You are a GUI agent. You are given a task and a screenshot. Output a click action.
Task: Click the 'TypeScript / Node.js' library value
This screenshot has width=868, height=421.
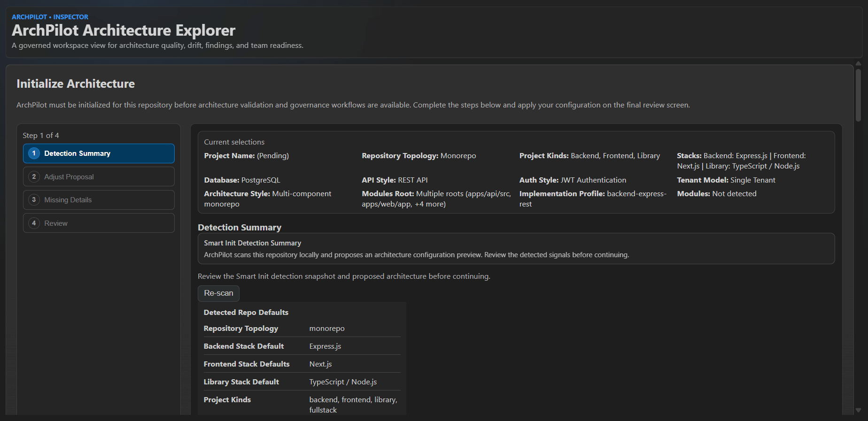(343, 382)
